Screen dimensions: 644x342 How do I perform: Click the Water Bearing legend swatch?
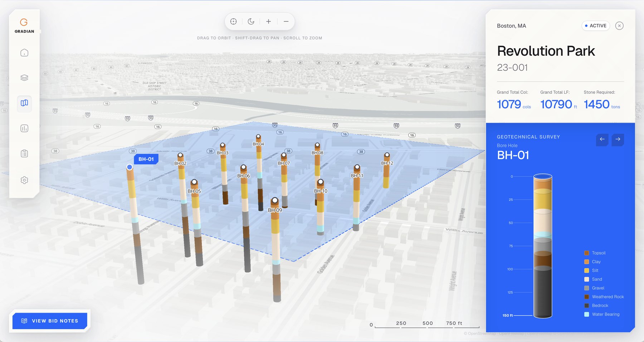click(587, 314)
